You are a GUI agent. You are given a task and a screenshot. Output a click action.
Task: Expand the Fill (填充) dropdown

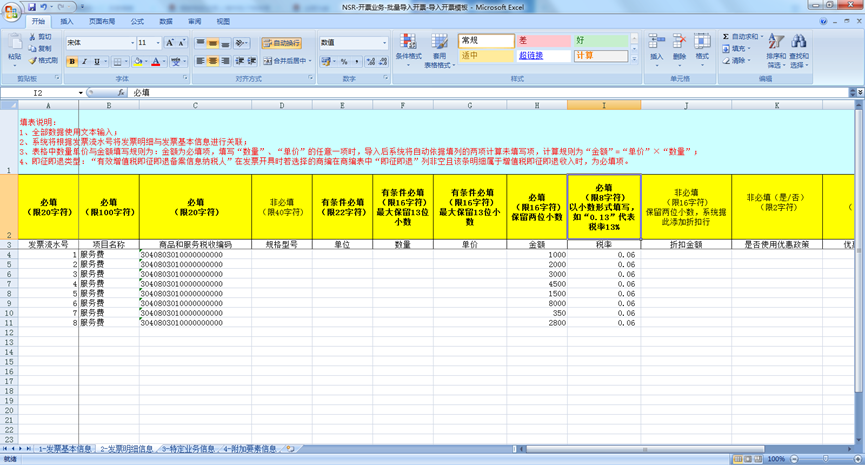(x=749, y=49)
